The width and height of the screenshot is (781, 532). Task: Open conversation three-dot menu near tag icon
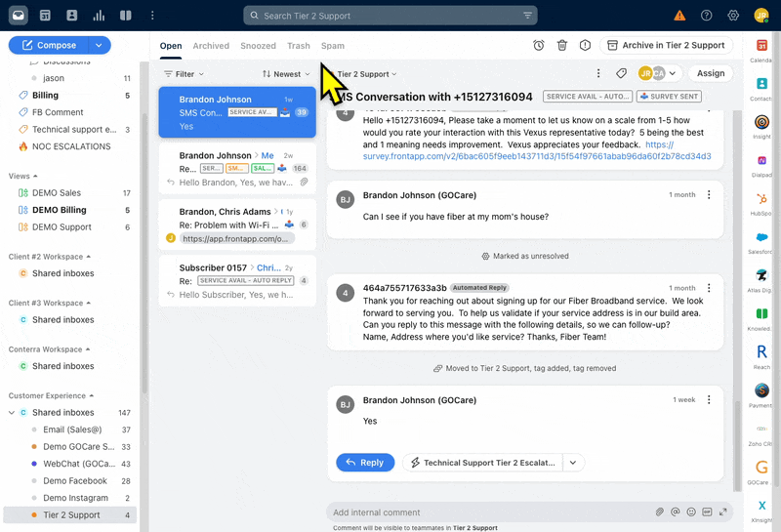(598, 74)
